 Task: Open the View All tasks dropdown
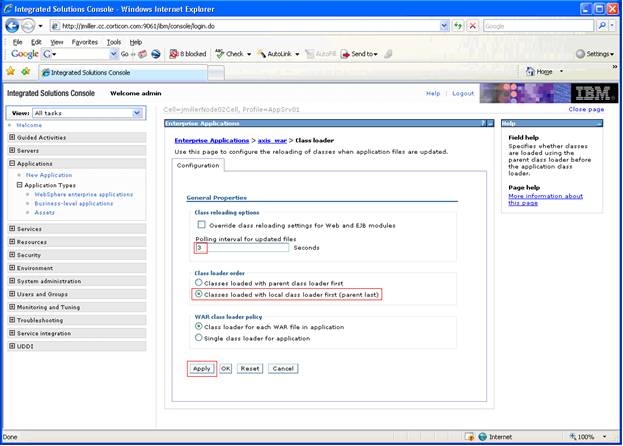[x=137, y=113]
